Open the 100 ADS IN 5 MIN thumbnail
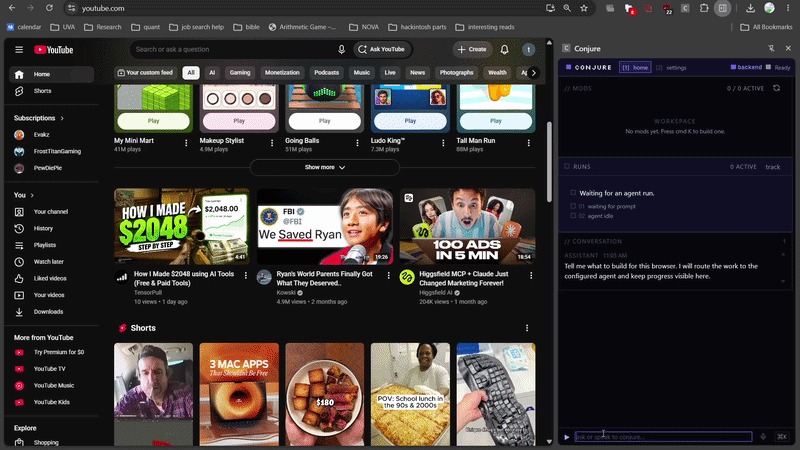The image size is (800, 450). pyautogui.click(x=467, y=227)
